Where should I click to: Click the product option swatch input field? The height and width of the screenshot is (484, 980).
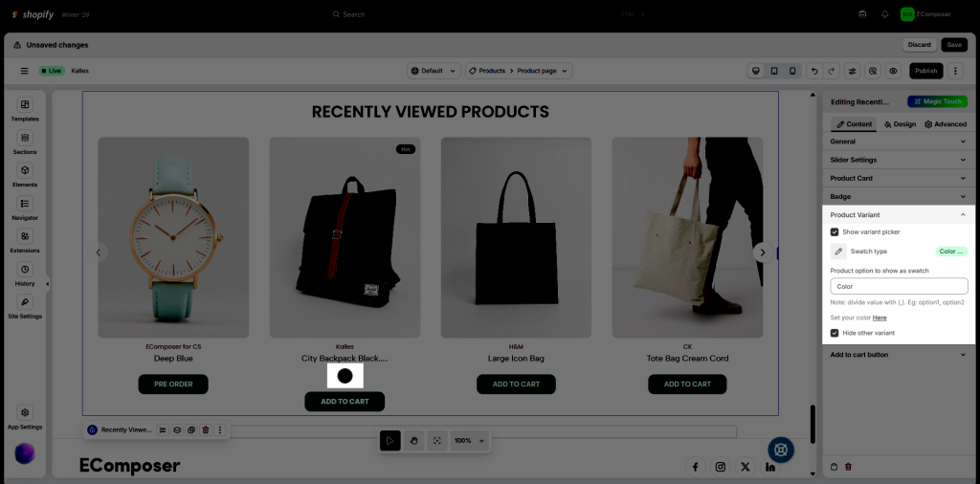[898, 286]
